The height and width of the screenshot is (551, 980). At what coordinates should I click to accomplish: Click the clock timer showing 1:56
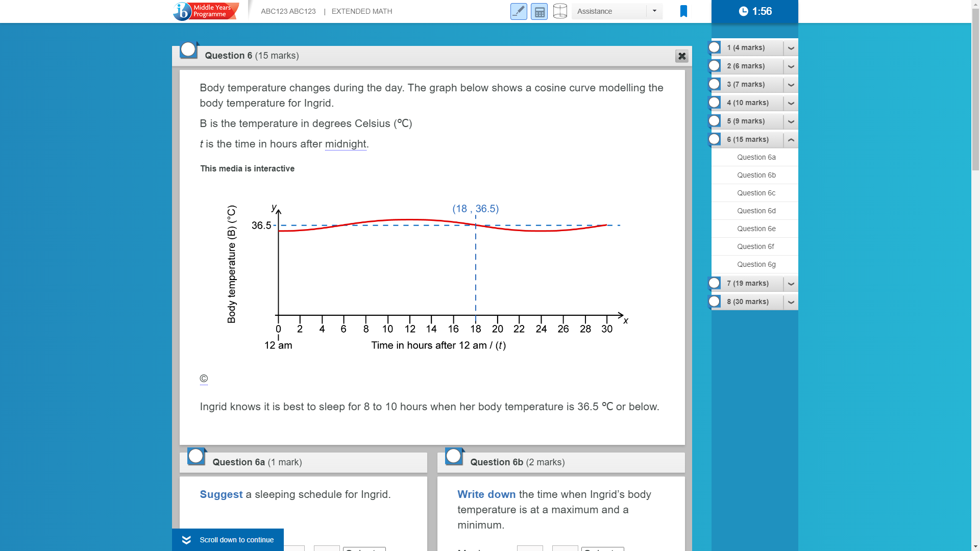pos(755,11)
